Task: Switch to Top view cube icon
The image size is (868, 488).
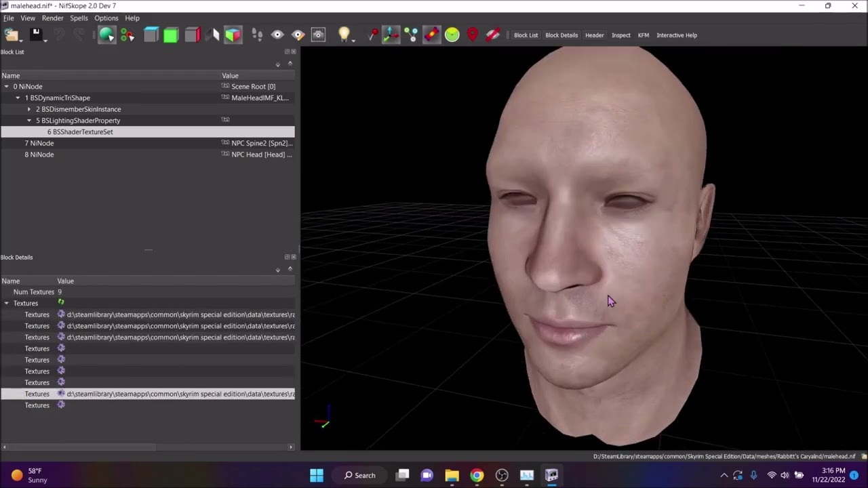Action: pos(151,35)
